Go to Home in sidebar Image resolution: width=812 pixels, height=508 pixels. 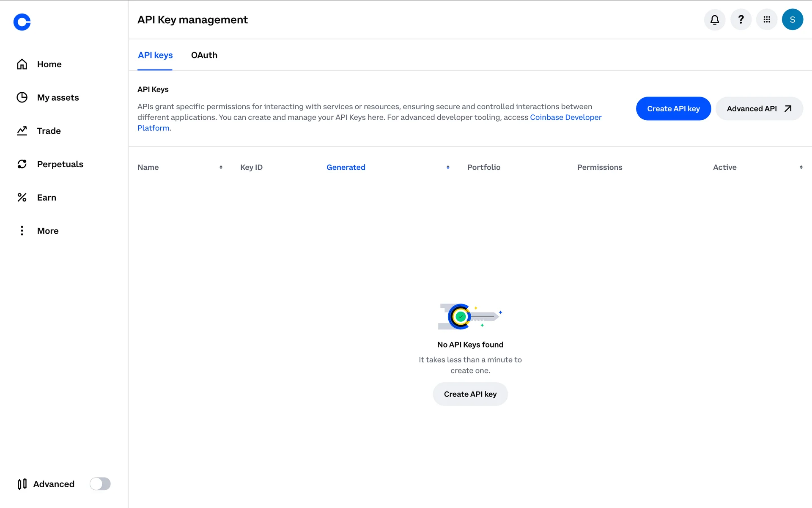tap(49, 64)
